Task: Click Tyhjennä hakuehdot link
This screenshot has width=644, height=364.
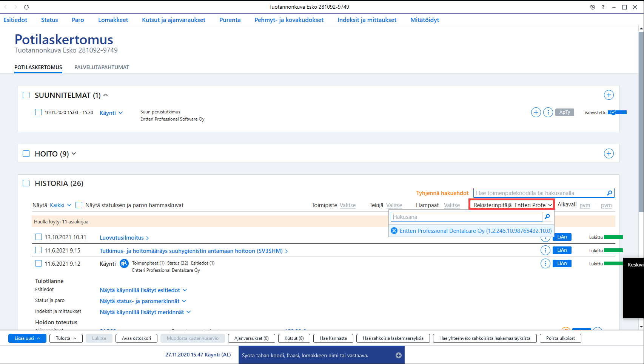Action: point(442,193)
